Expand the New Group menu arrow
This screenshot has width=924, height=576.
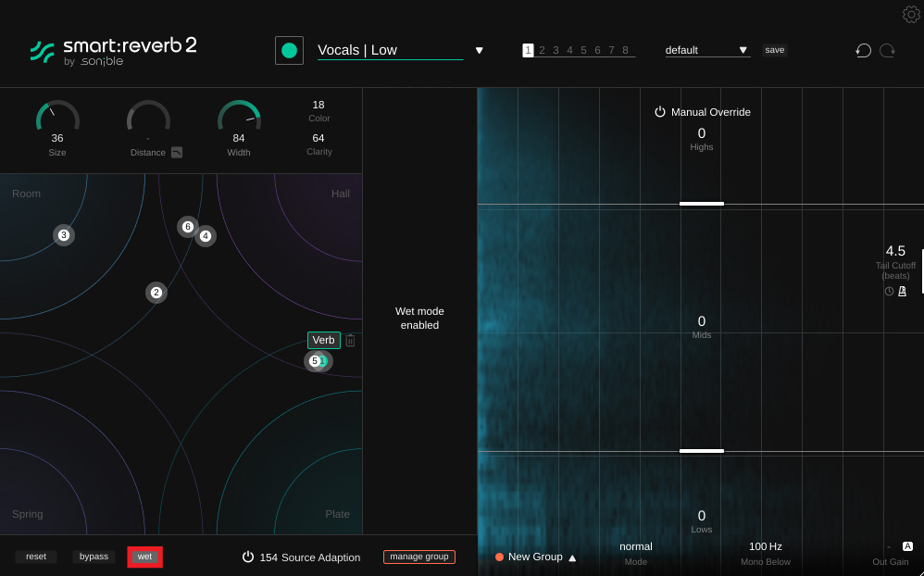point(572,557)
